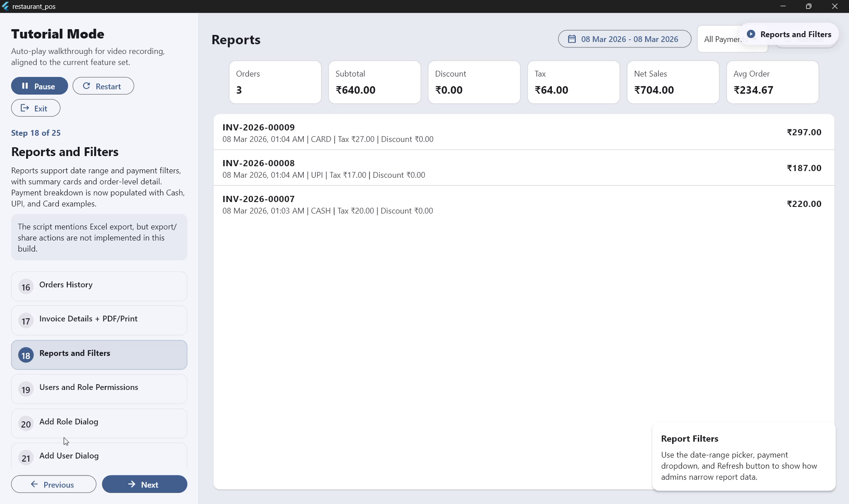Click the arrow icon on the Next button
The image size is (849, 504).
(x=132, y=484)
